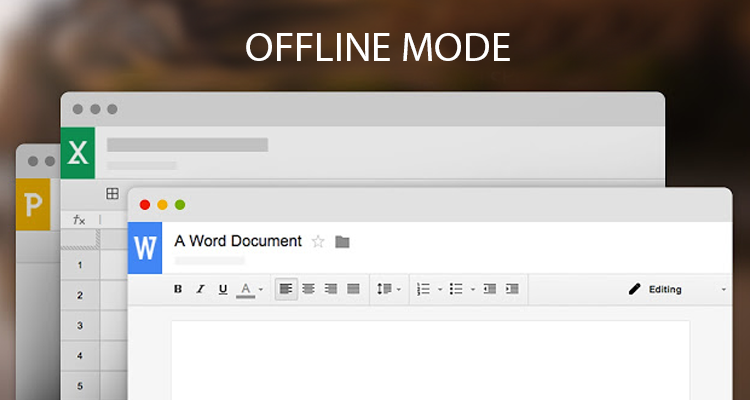Maximize the Word window with green button

pyautogui.click(x=180, y=205)
